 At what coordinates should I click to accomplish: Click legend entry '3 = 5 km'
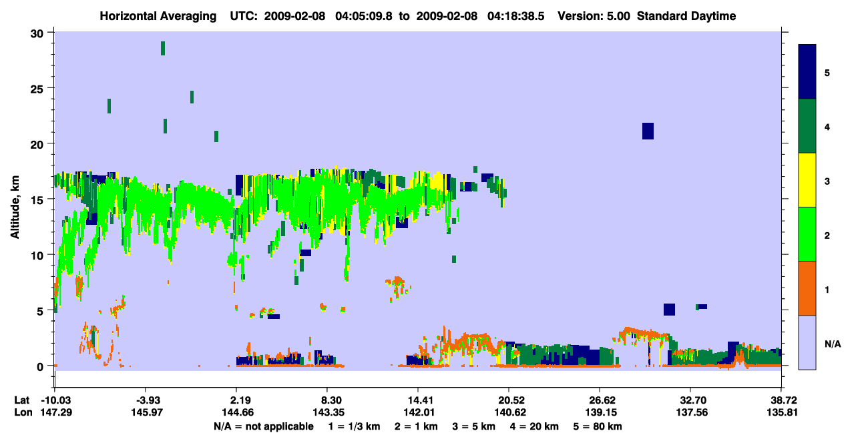pyautogui.click(x=475, y=426)
